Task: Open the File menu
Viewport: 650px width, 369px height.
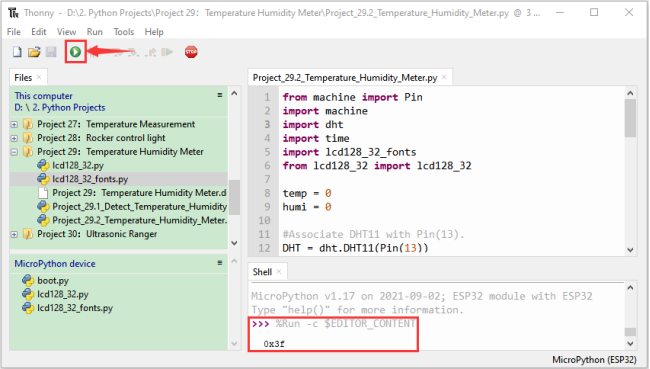Action: (x=14, y=32)
